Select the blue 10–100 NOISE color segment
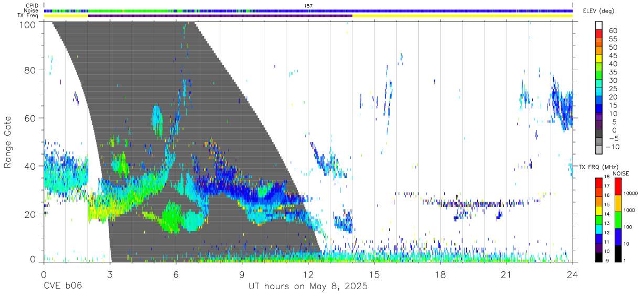The height and width of the screenshot is (297, 644). [618, 236]
